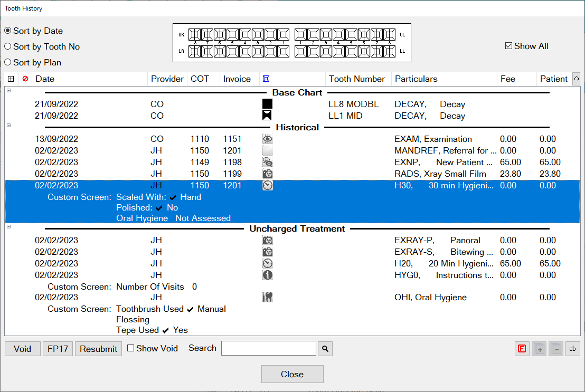Image resolution: width=585 pixels, height=392 pixels.
Task: Click the Void button
Action: (22, 349)
